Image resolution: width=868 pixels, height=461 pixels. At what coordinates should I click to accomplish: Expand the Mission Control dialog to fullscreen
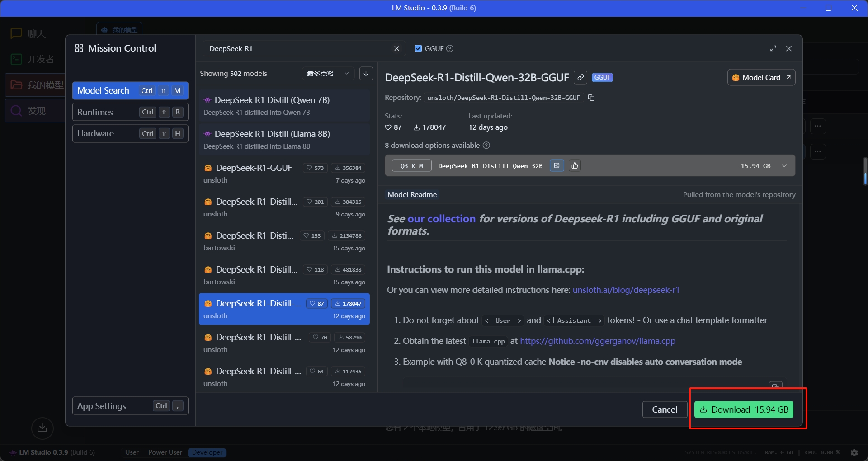[773, 48]
